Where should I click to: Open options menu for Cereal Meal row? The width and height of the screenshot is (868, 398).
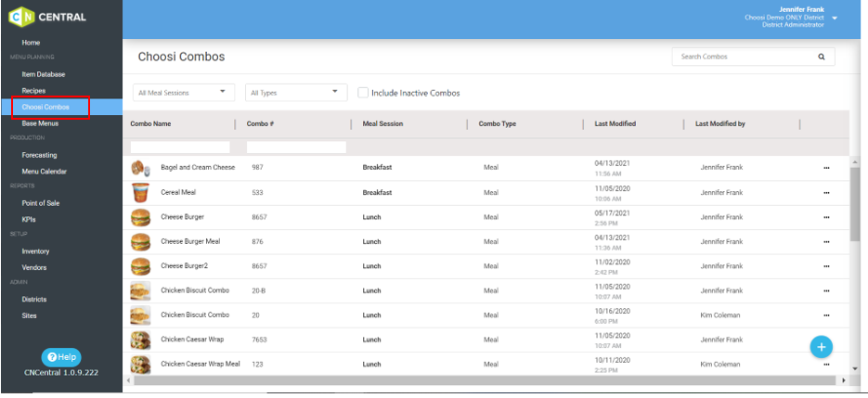[x=826, y=193]
